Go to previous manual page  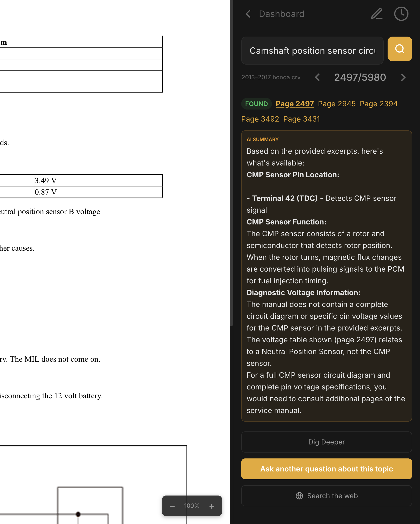click(x=317, y=78)
